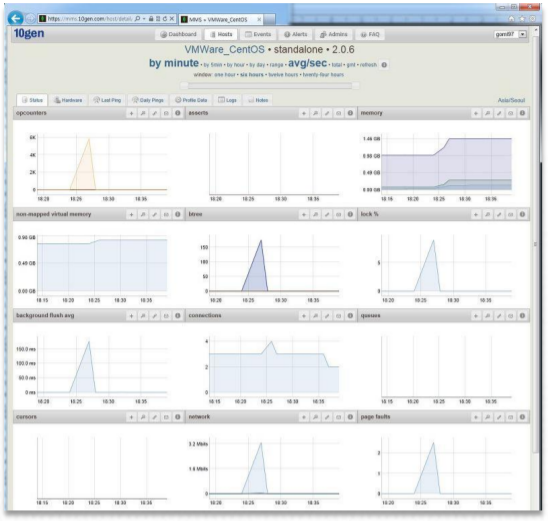Click the 'avg/sec' display link
Image resolution: width=548 pixels, height=521 pixels.
(x=307, y=63)
